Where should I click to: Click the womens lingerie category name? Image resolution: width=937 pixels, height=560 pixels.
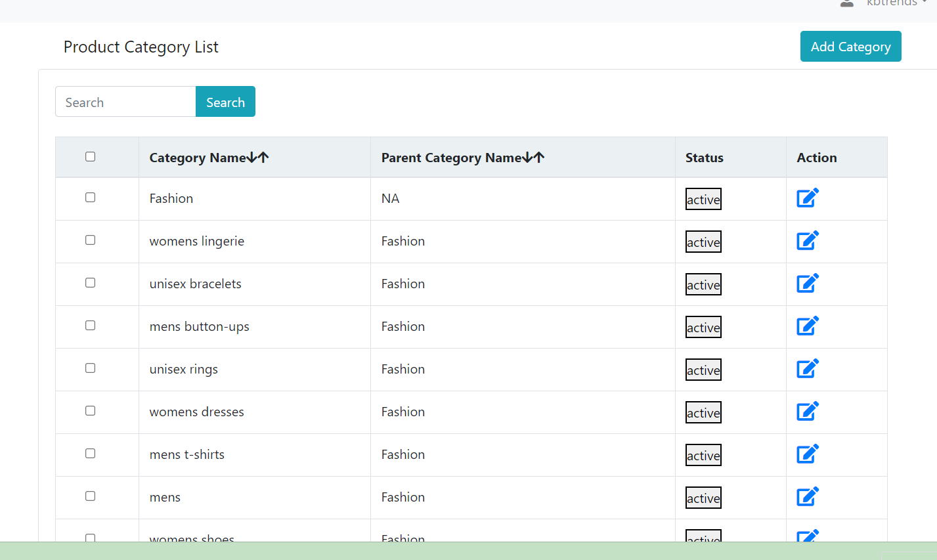(197, 241)
